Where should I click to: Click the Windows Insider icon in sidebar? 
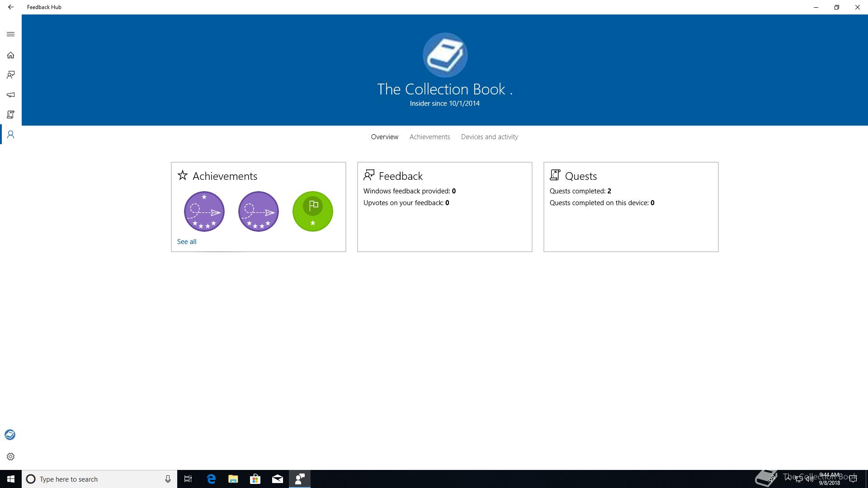[10, 435]
